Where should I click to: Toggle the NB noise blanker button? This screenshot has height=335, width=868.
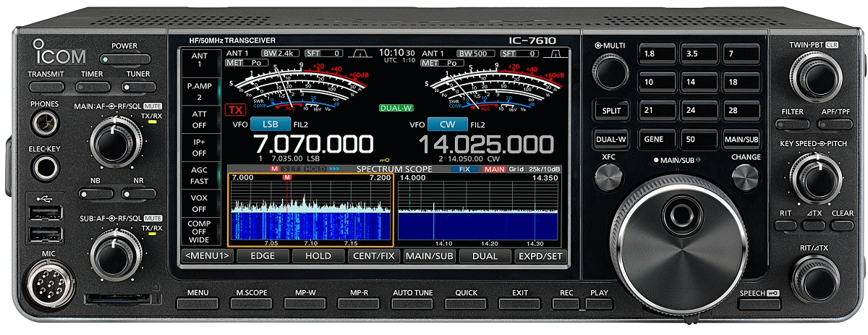[95, 194]
